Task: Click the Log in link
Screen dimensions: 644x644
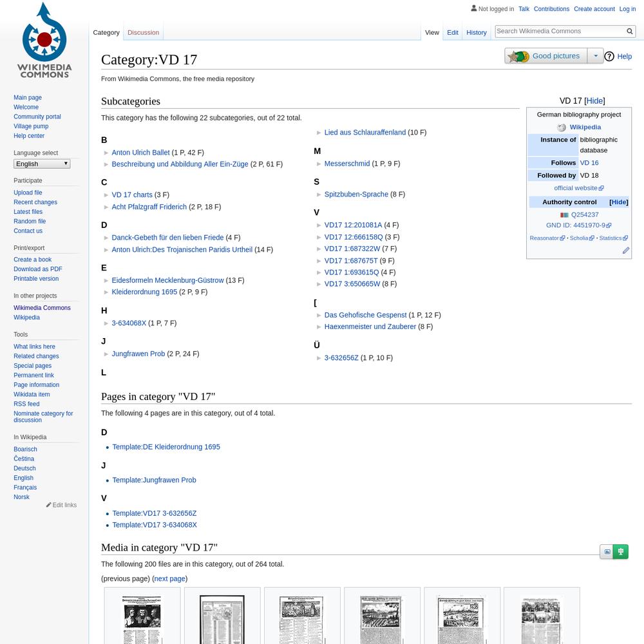Action: pos(627,9)
